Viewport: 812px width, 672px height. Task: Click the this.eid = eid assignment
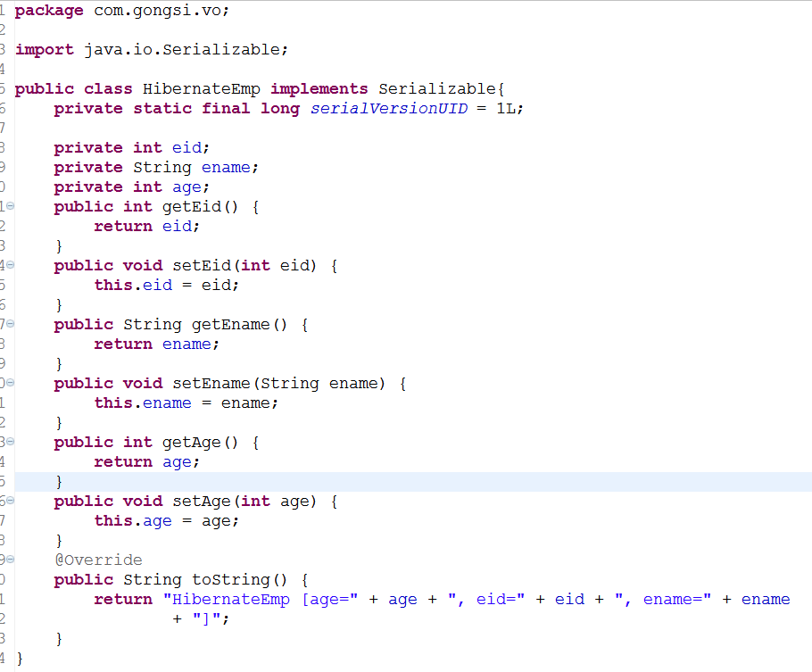point(166,285)
